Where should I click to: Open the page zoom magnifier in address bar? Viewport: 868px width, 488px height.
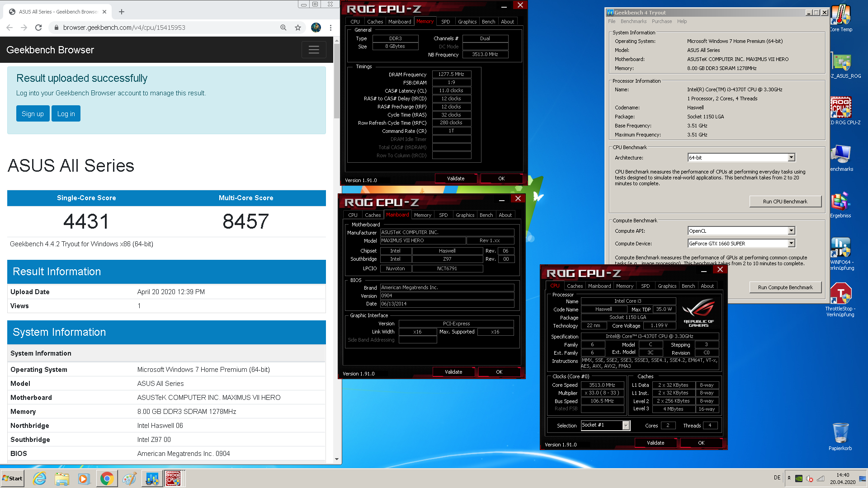click(x=283, y=28)
